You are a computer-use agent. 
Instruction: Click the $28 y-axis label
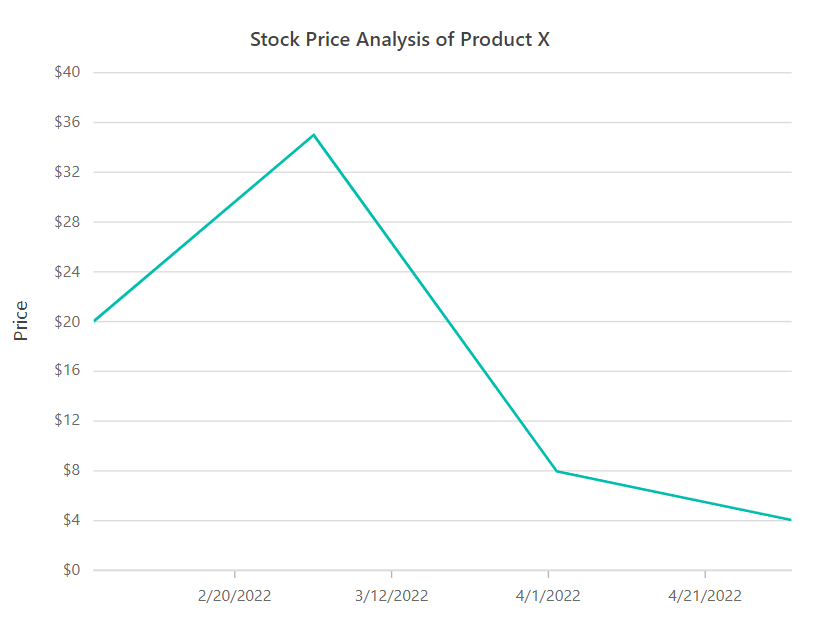[68, 222]
